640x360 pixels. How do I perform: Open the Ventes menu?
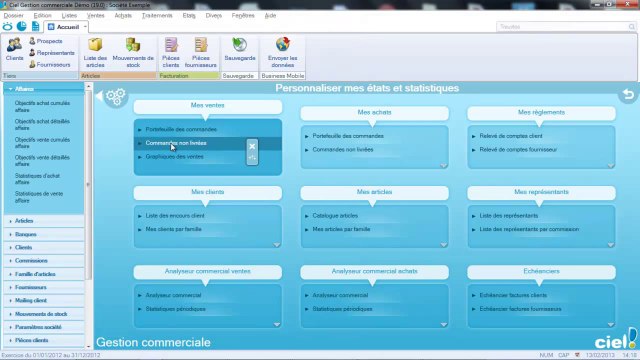click(x=96, y=16)
